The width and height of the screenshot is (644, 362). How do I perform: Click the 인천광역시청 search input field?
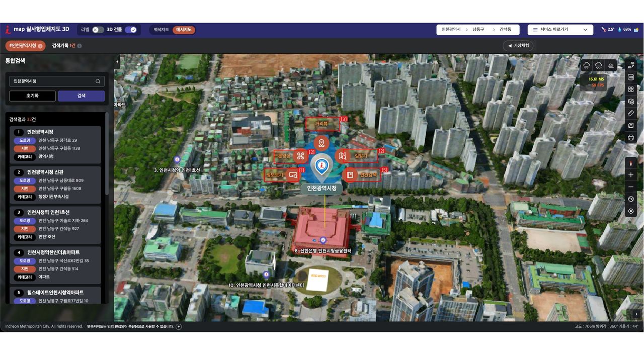click(53, 81)
